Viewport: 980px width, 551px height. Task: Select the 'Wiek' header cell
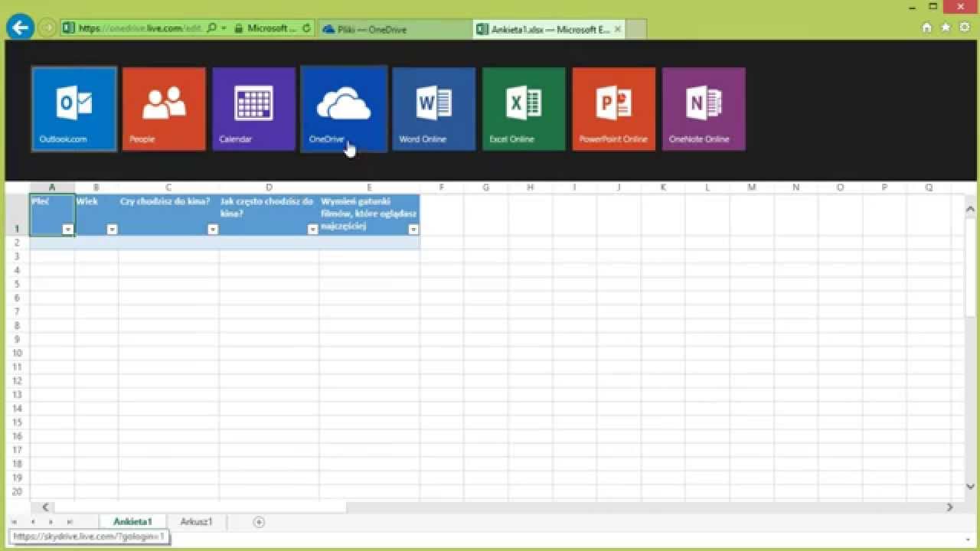pos(96,215)
